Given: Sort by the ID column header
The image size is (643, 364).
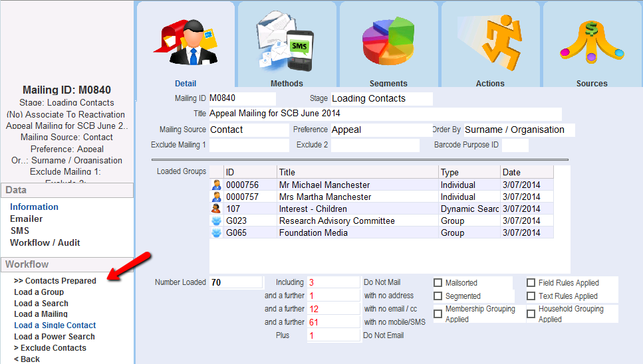Looking at the screenshot, I should coord(250,173).
